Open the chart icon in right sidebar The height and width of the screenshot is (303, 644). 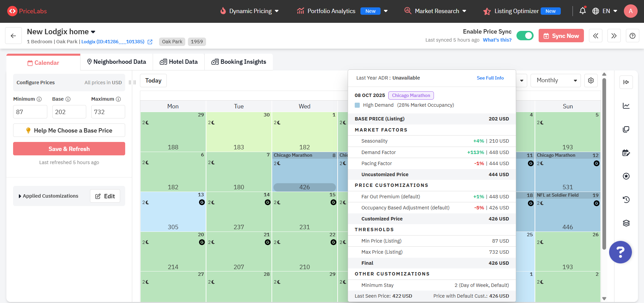626,106
